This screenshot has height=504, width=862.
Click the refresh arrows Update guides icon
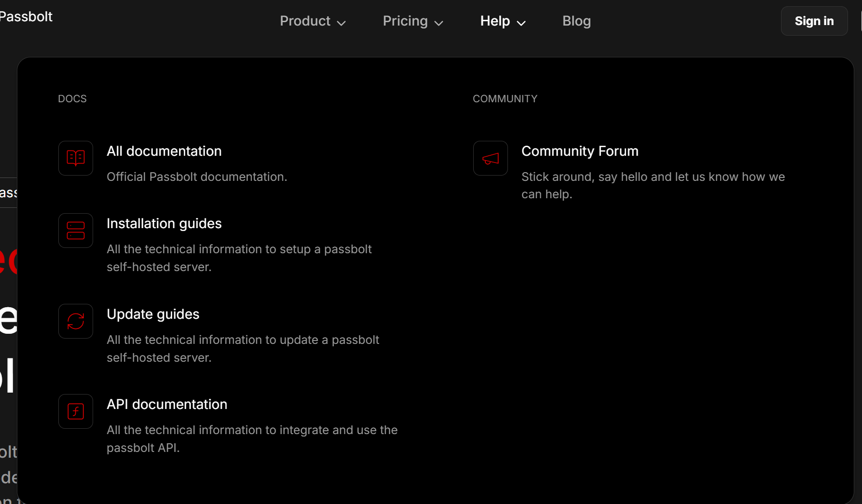pyautogui.click(x=76, y=321)
